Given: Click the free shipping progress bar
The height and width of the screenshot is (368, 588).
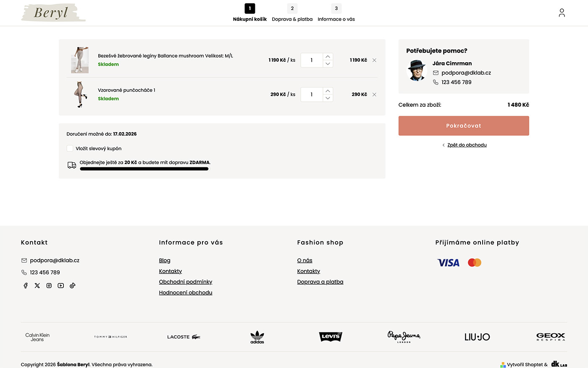Looking at the screenshot, I should (x=144, y=169).
